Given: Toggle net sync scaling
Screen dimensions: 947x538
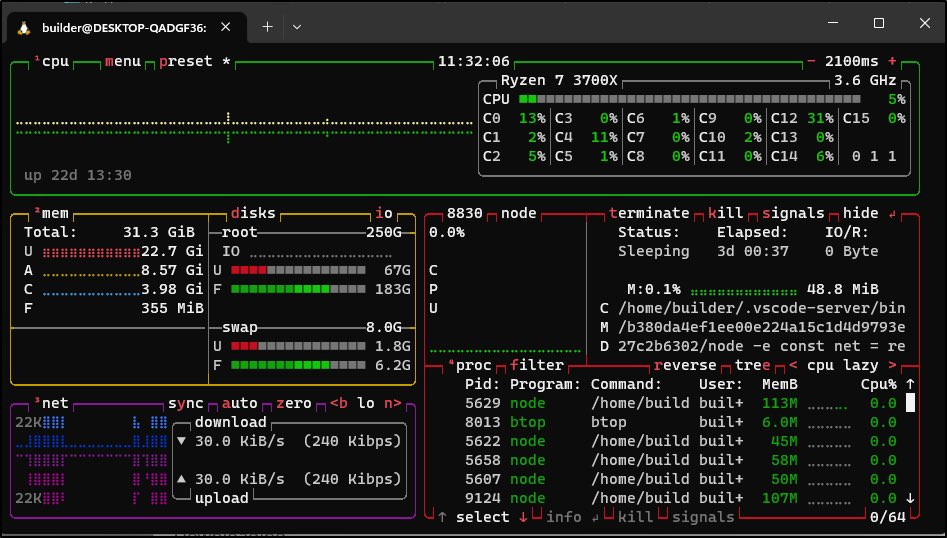Looking at the screenshot, I should (186, 403).
